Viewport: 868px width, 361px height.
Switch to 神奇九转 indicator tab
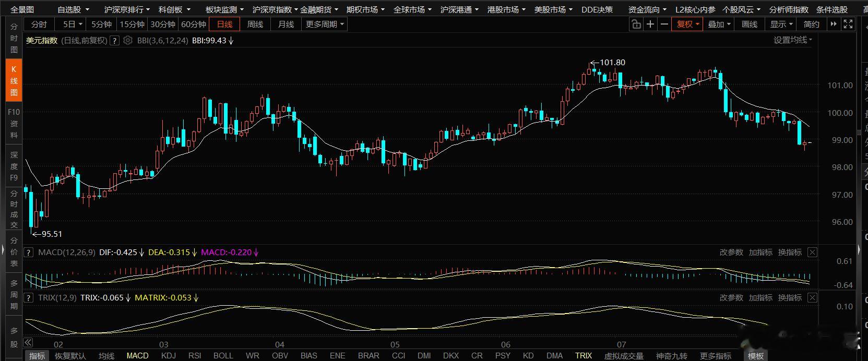tap(672, 356)
